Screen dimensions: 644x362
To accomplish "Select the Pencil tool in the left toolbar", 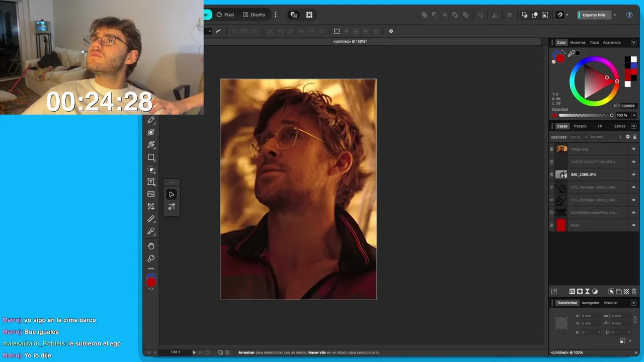I will coord(151,121).
